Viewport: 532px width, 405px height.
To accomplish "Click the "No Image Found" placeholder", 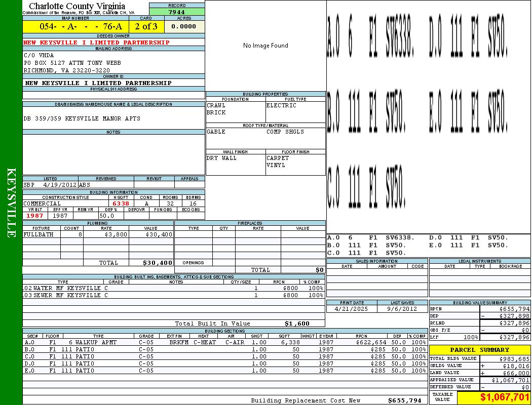I will 265,46.
